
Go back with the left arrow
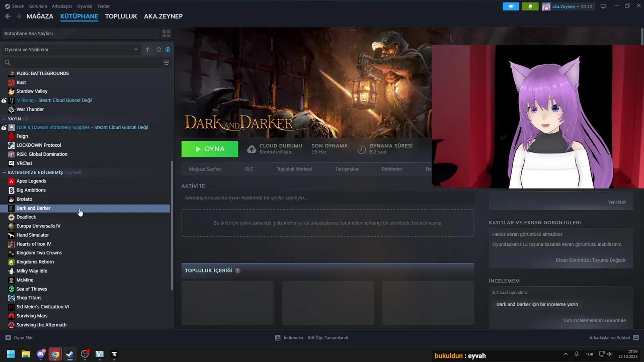click(x=8, y=16)
